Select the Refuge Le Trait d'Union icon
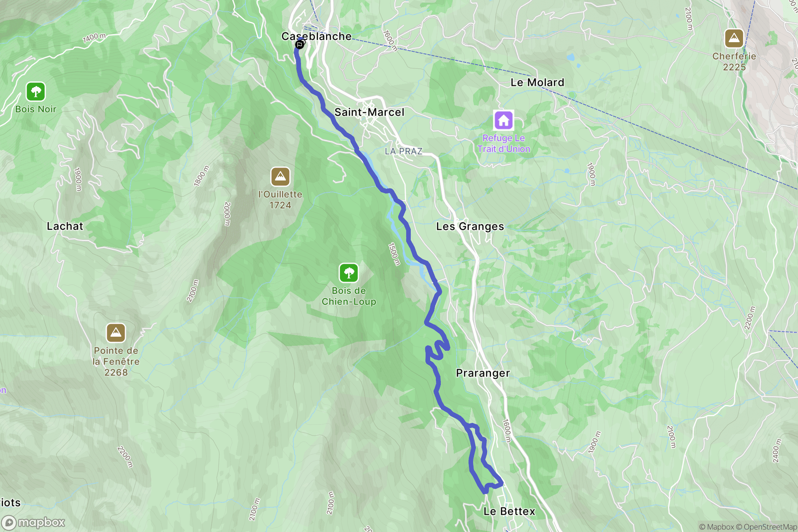The height and width of the screenshot is (532, 798). click(503, 120)
